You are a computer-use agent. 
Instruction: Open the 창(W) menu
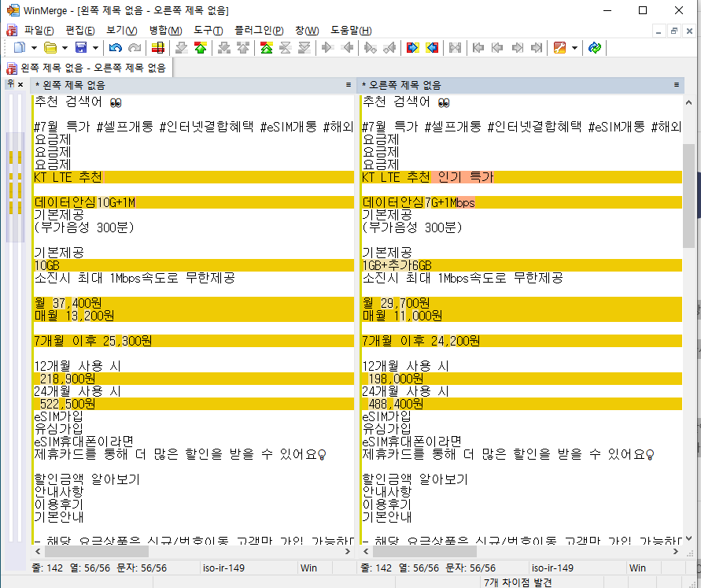pos(307,31)
